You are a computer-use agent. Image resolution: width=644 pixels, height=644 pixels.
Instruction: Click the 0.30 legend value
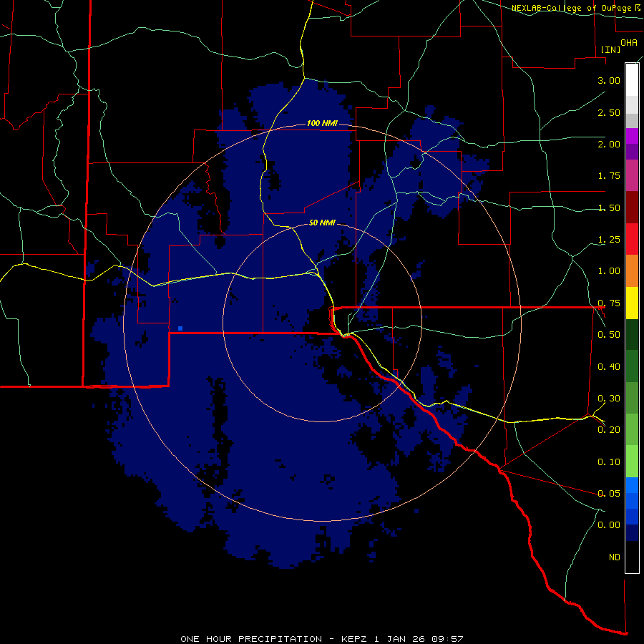[609, 399]
